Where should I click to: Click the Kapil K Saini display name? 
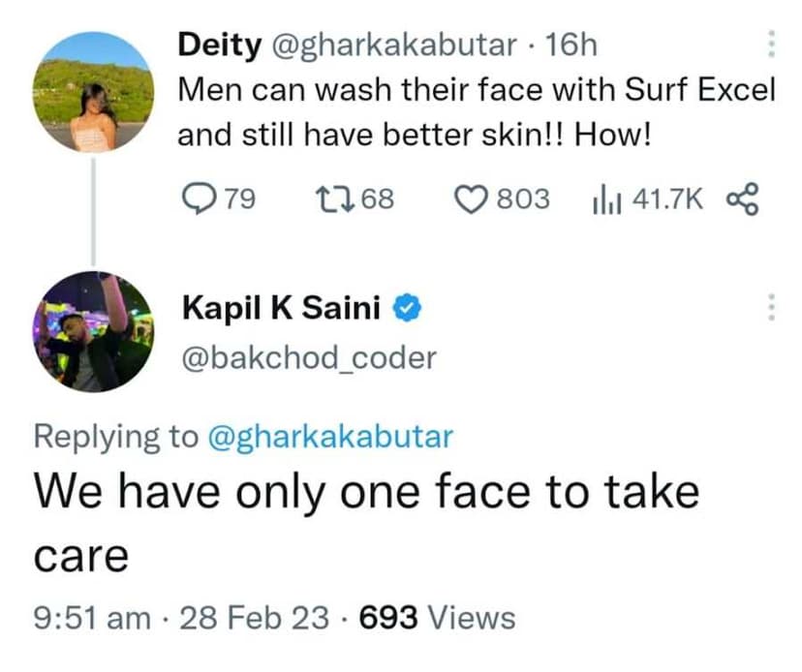click(282, 310)
